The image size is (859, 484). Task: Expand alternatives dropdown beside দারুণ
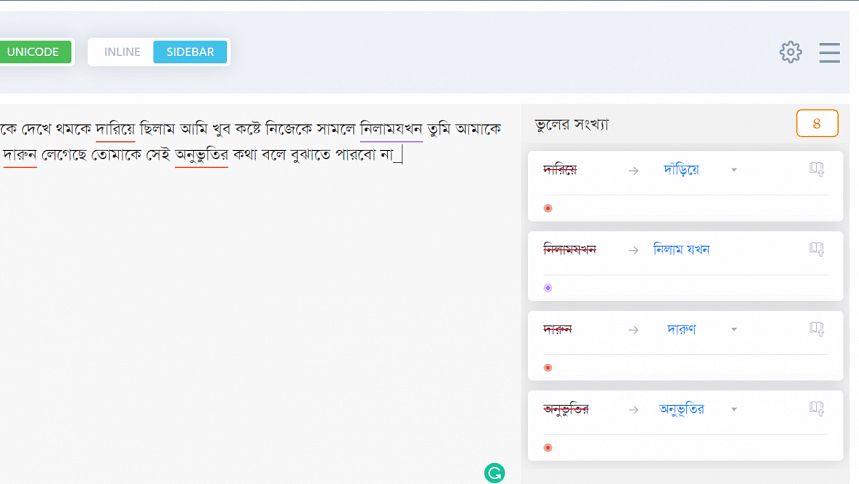point(734,330)
